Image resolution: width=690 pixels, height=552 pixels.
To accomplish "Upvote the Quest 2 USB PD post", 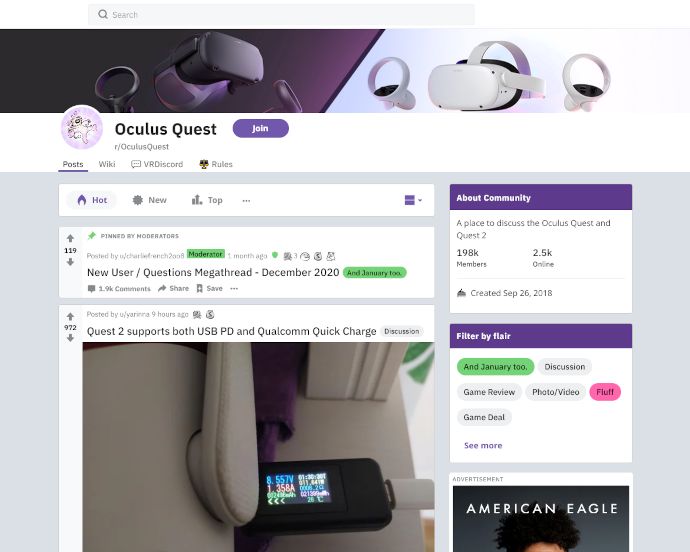I will (70, 316).
